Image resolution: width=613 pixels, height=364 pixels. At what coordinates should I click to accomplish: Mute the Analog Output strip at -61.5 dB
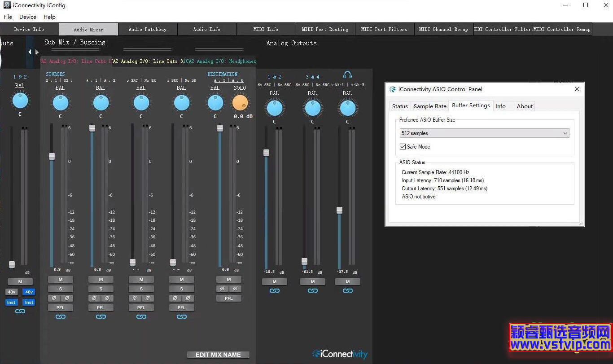[313, 282]
